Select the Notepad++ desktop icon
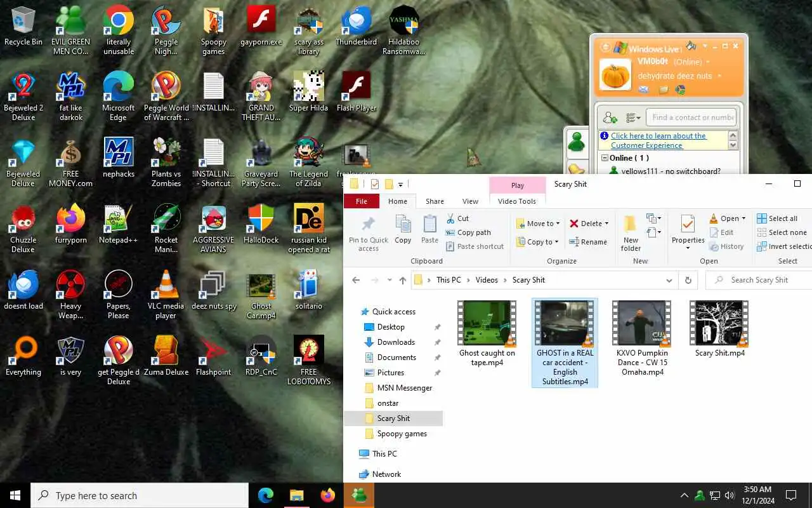The height and width of the screenshot is (508, 812). (x=119, y=224)
